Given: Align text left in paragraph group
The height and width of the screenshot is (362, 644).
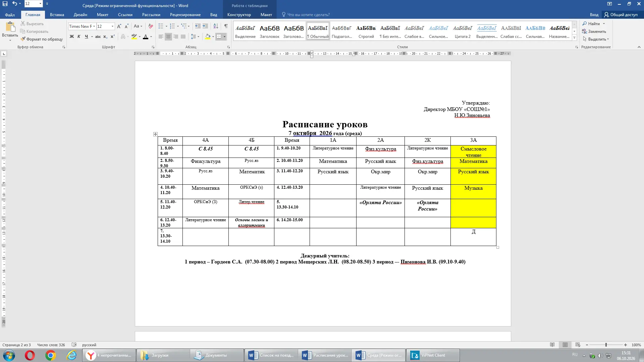Looking at the screenshot, I should coord(161,37).
